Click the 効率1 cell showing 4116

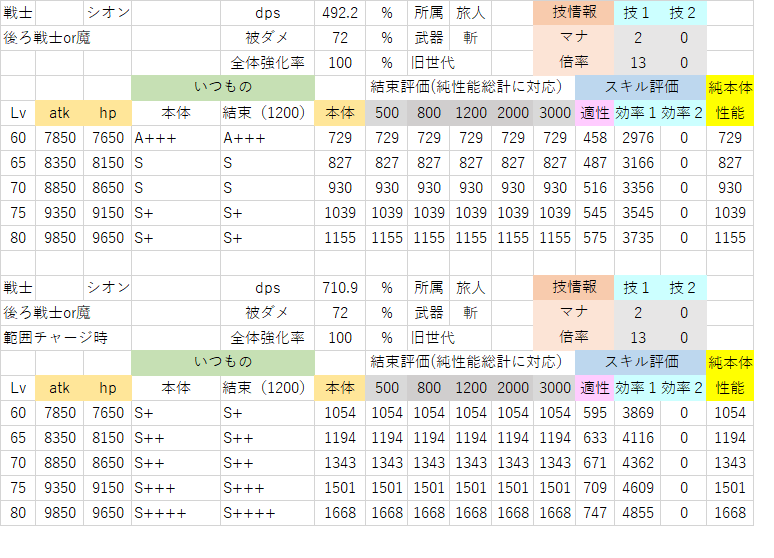point(638,438)
